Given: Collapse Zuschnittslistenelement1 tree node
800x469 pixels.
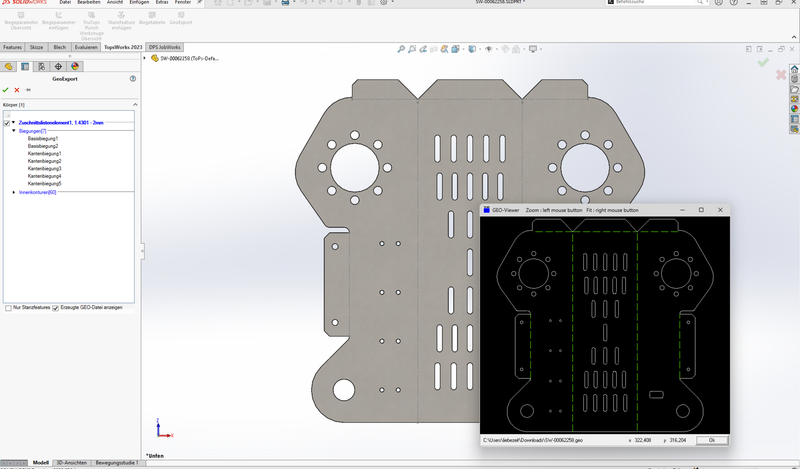Looking at the screenshot, I should coord(14,122).
